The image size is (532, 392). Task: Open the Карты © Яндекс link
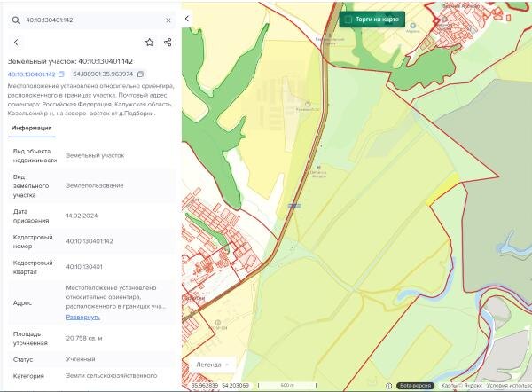(461, 386)
